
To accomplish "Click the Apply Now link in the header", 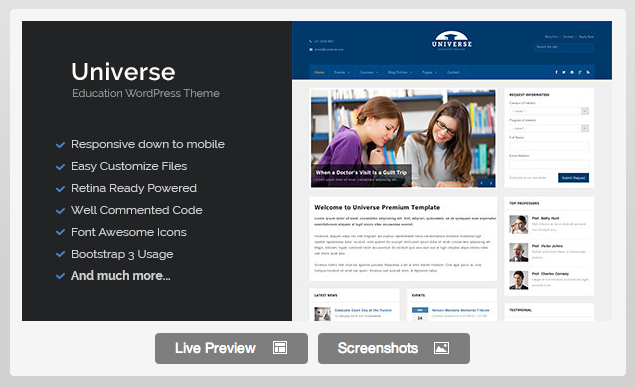I will (586, 37).
